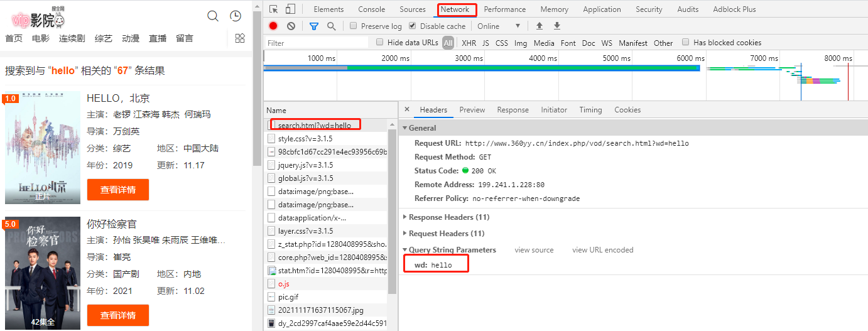The height and width of the screenshot is (331, 868).
Task: Filter requests by Media
Action: tap(544, 43)
